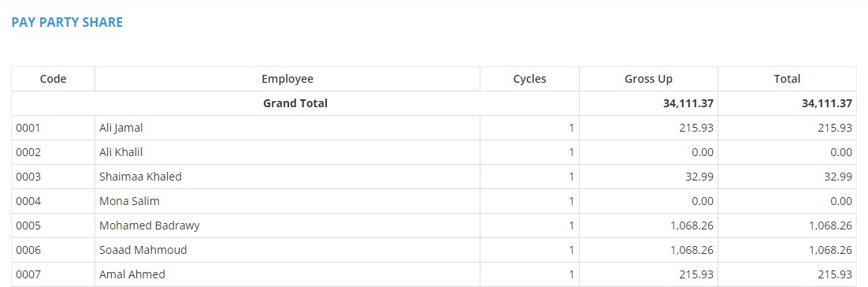Click the PAY PARTY SHARE heading
868x287 pixels.
[x=67, y=22]
